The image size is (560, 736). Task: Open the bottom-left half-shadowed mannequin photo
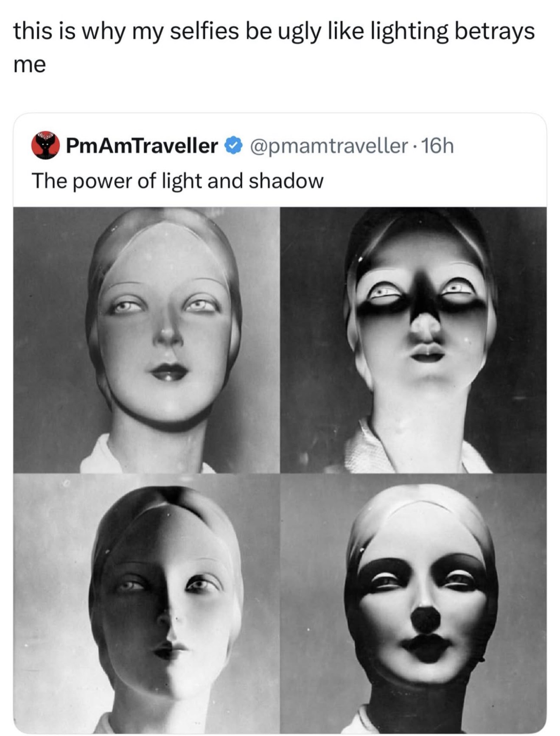tap(146, 603)
